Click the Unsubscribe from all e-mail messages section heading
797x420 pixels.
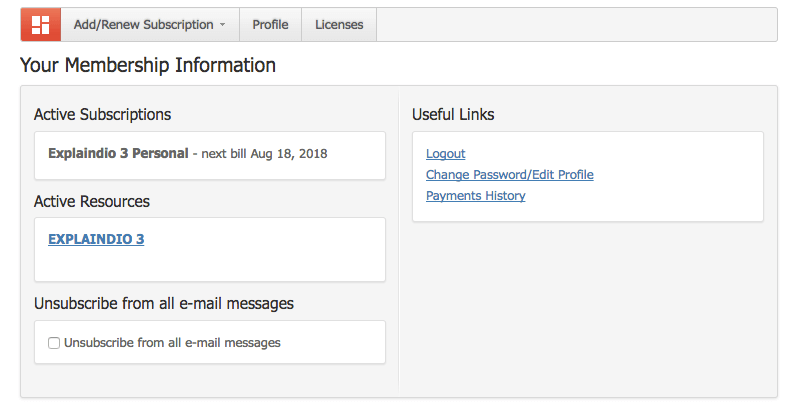[164, 304]
